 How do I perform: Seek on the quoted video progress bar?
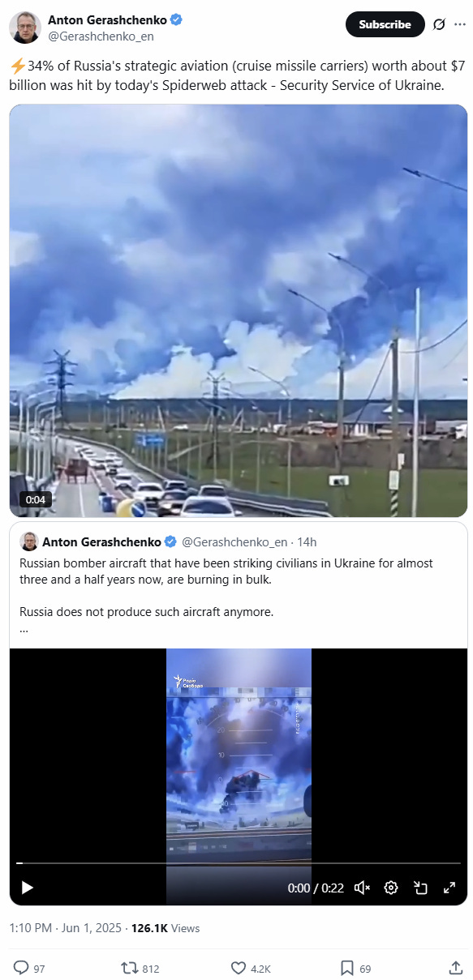[239, 863]
